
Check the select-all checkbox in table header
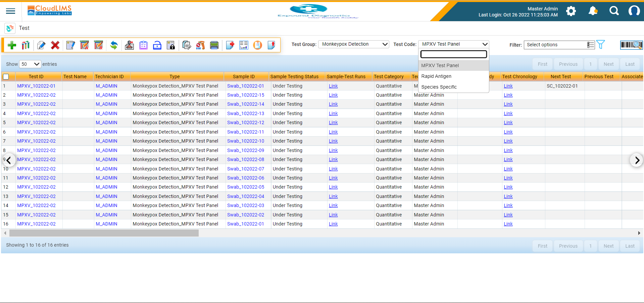tap(6, 77)
